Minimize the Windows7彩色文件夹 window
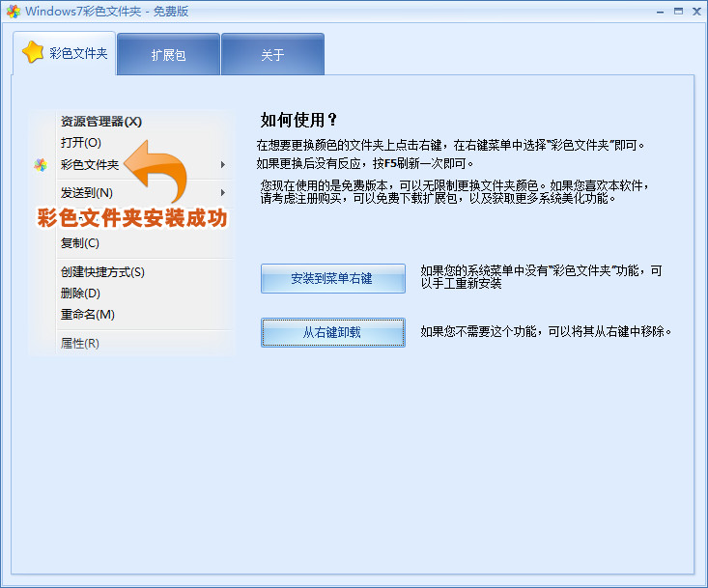This screenshot has width=708, height=588. pos(660,12)
